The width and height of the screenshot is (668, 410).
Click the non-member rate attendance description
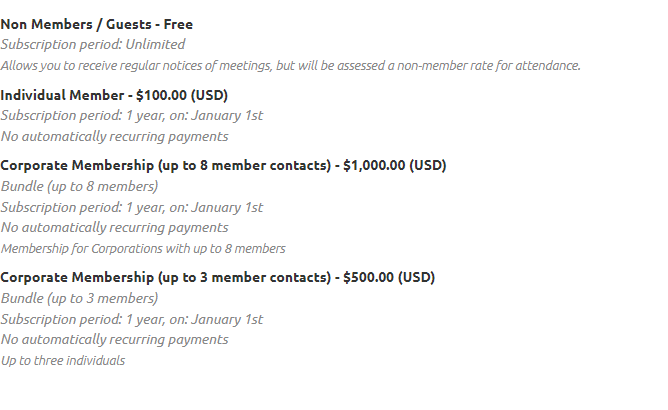(291, 66)
